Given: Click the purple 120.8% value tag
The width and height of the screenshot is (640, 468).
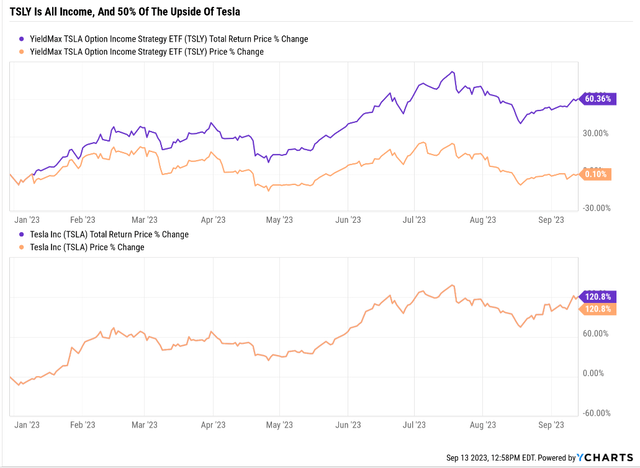Looking at the screenshot, I should [597, 297].
